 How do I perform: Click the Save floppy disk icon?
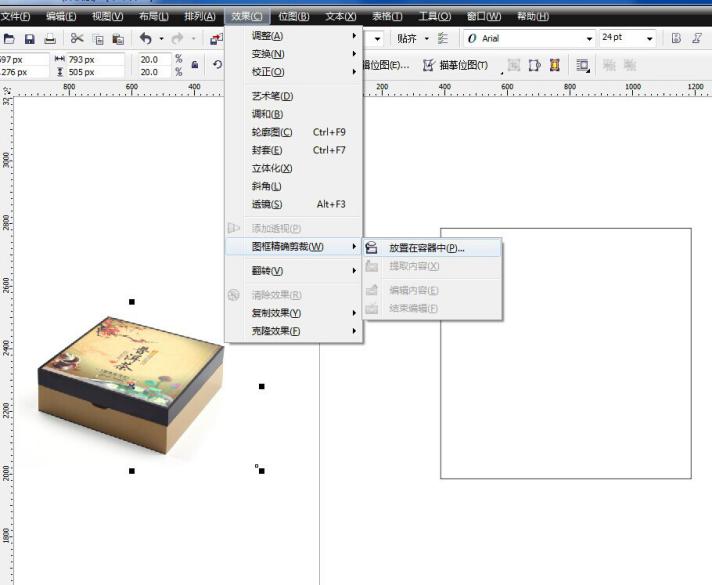click(30, 39)
